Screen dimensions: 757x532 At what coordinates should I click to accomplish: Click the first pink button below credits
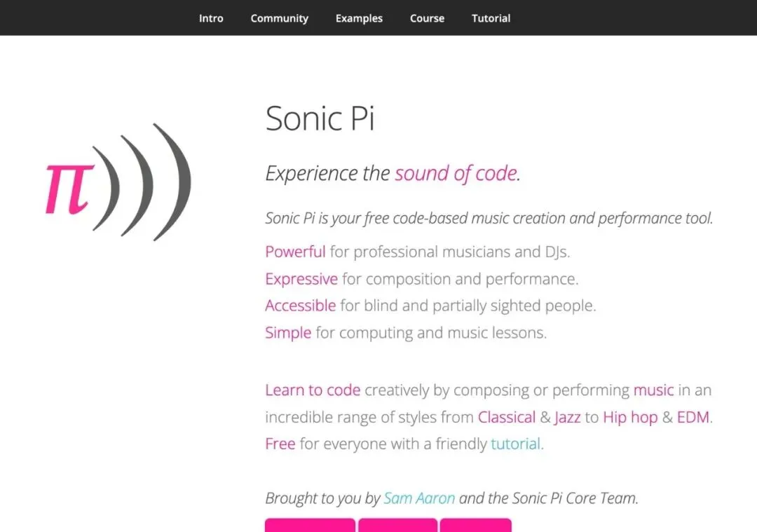310,525
